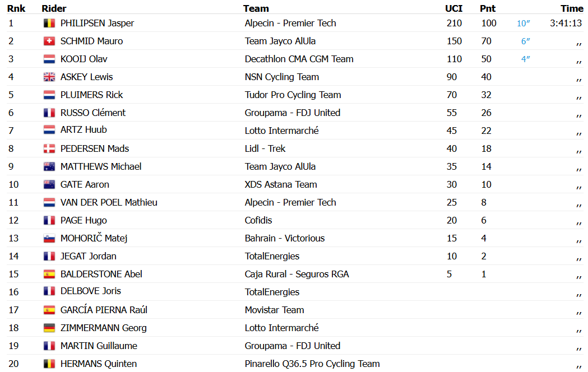
Task: Click the German flag beside ZIMMERMANN Georg
Action: click(49, 328)
